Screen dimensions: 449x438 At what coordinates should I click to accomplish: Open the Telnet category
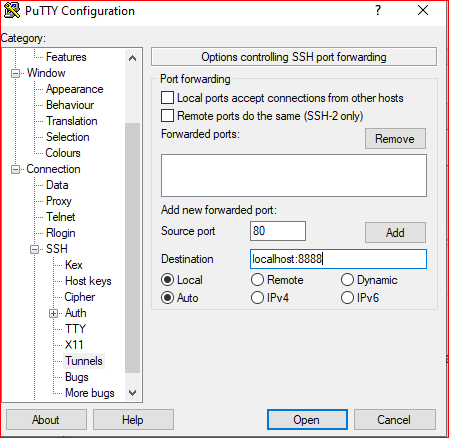(61, 217)
